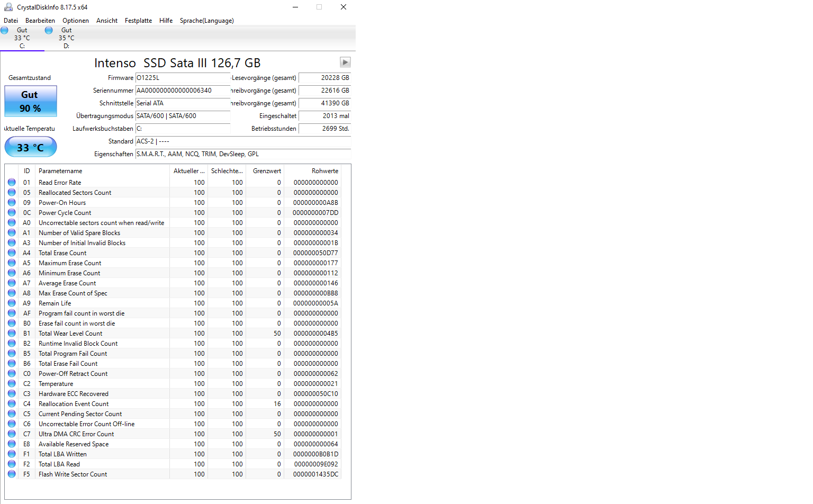Click status orb for Maximum Erase Count
813x504 pixels.
pos(12,263)
